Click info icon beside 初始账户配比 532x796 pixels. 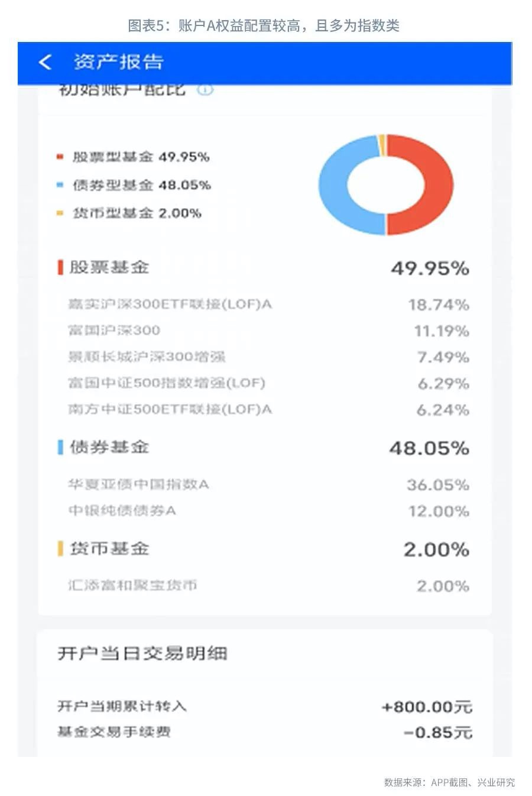[x=205, y=90]
